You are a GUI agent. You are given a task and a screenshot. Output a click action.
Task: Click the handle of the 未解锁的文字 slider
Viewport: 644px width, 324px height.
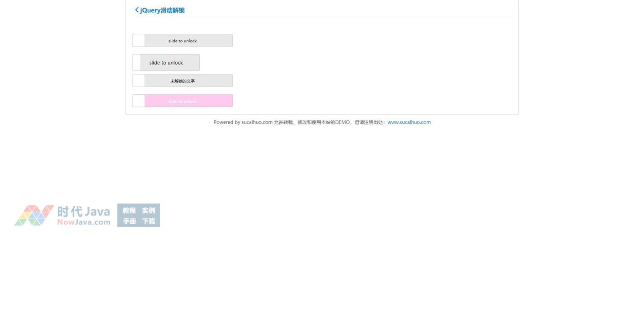tap(139, 81)
